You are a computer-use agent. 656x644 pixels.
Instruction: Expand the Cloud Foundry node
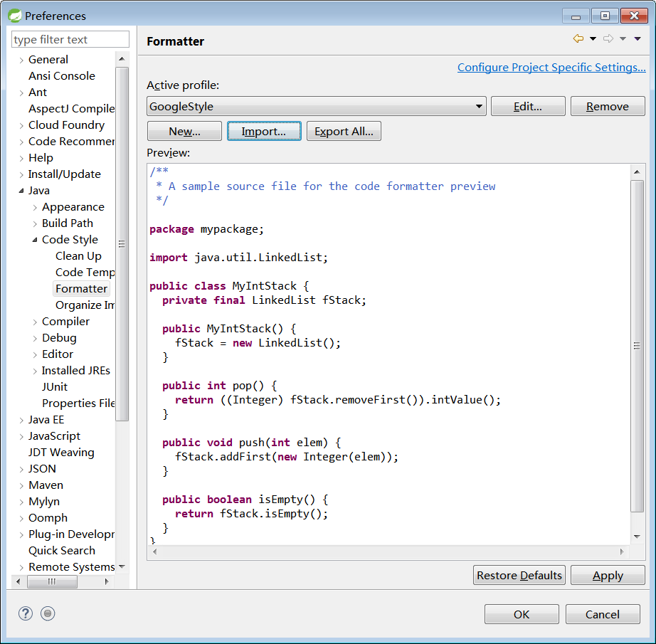(21, 125)
